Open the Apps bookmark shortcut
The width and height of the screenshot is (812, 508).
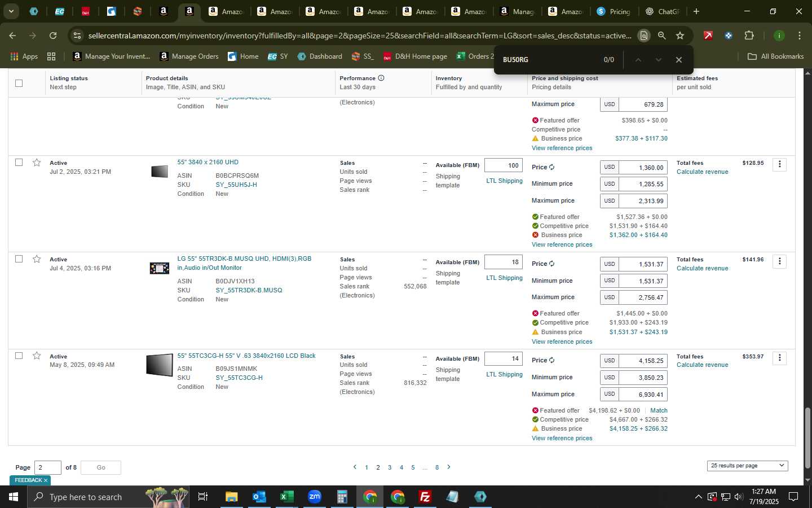coord(24,56)
